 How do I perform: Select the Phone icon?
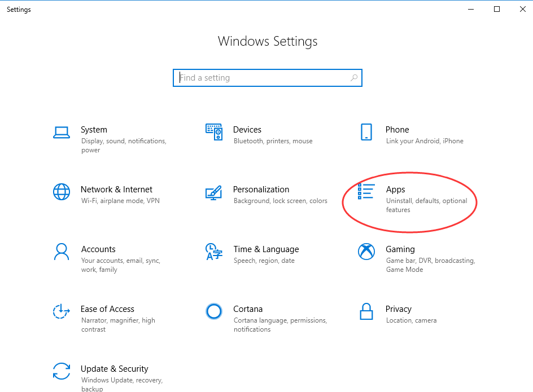tap(366, 132)
